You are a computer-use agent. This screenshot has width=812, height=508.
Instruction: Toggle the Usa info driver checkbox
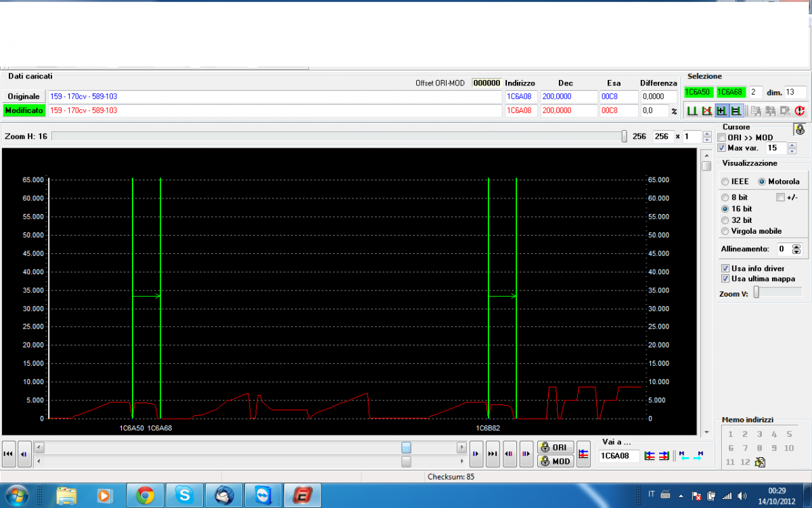[x=725, y=268]
